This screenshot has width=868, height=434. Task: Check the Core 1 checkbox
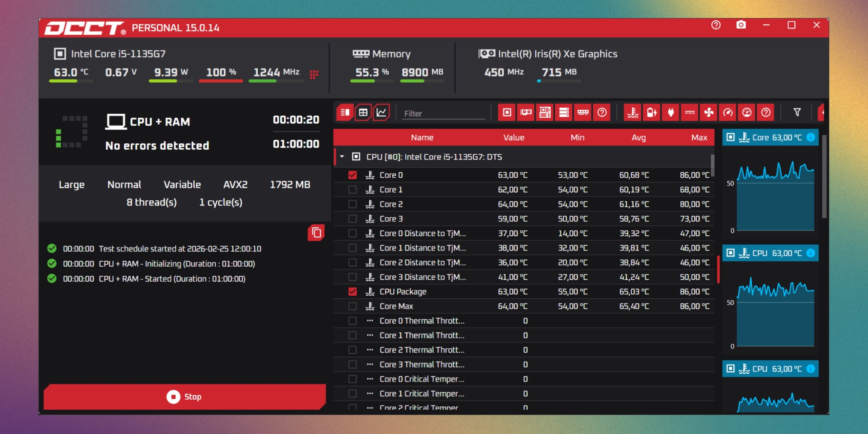coord(352,190)
